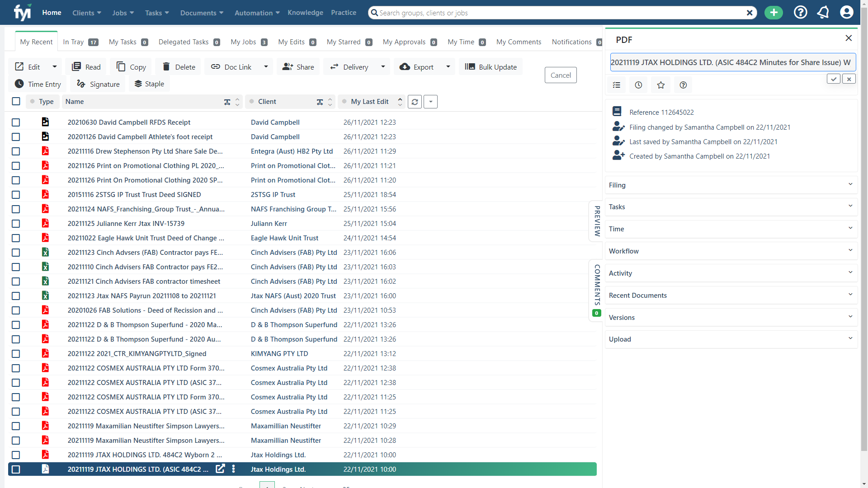
Task: Open selected JTAX document via open icon
Action: 220,469
